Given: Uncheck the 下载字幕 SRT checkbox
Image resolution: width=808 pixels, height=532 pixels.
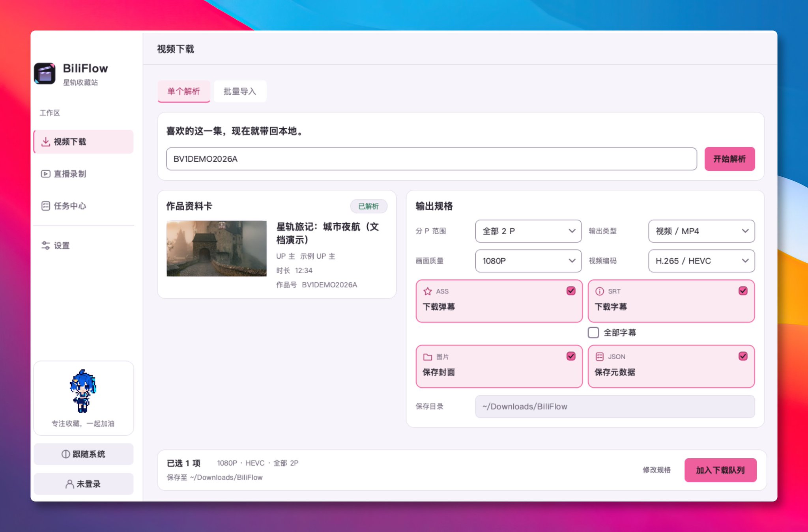Looking at the screenshot, I should [743, 291].
